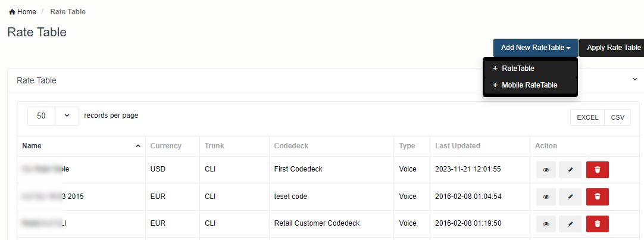644x240 pixels.
Task: Delete the First Codedeck rate table row
Action: point(597,170)
